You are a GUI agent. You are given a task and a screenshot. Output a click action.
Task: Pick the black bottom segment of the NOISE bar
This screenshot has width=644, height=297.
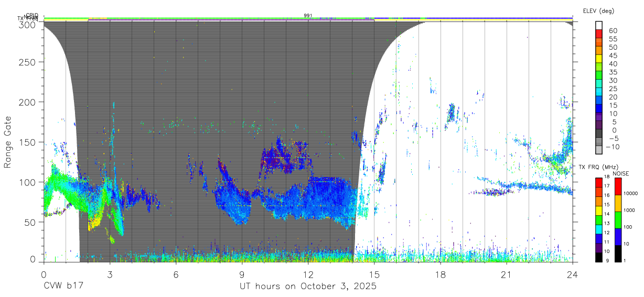[618, 254]
